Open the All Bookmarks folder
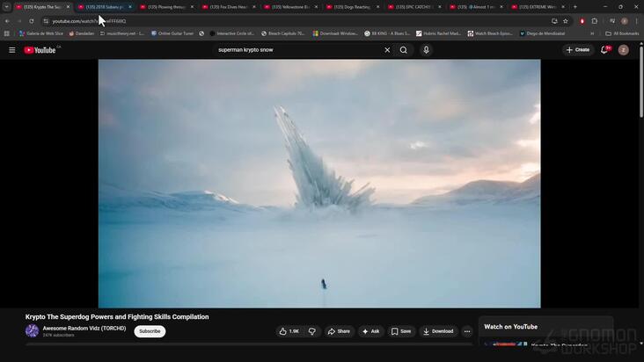 622,33
